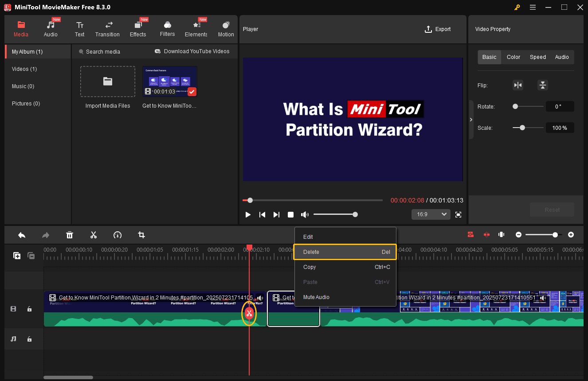Image resolution: width=588 pixels, height=381 pixels.
Task: Click the Scale 100% value field
Action: [560, 128]
